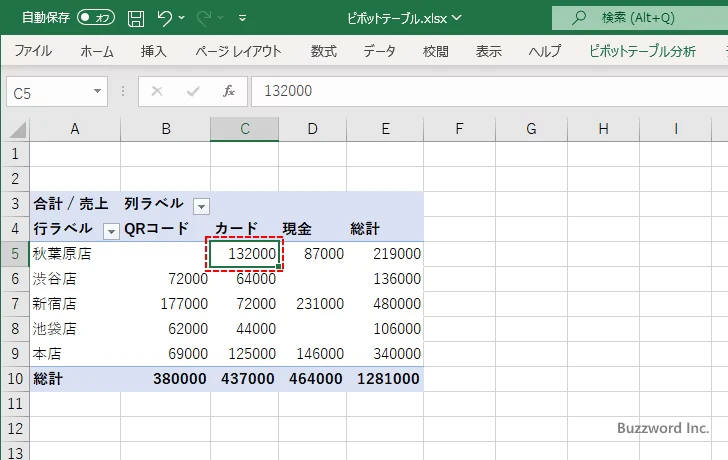Image resolution: width=728 pixels, height=460 pixels.
Task: Click the Select All corner triangle
Action: [18, 130]
